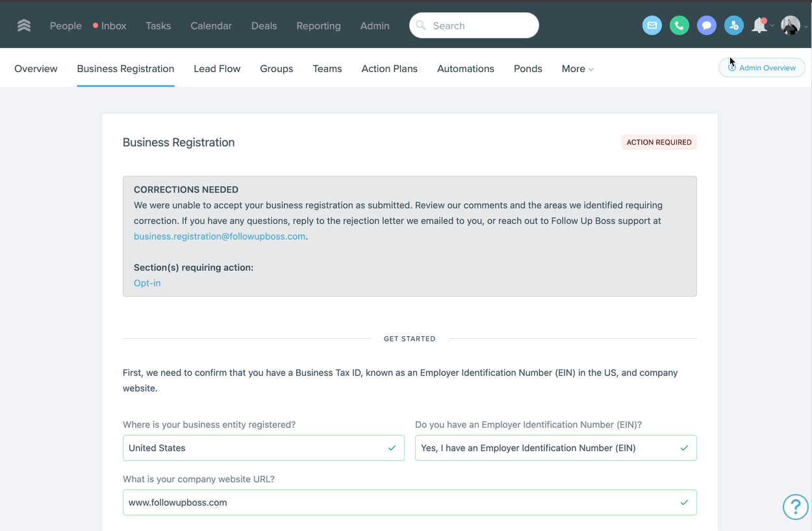This screenshot has width=812, height=531.
Task: Click the add person icon
Action: [x=734, y=25]
